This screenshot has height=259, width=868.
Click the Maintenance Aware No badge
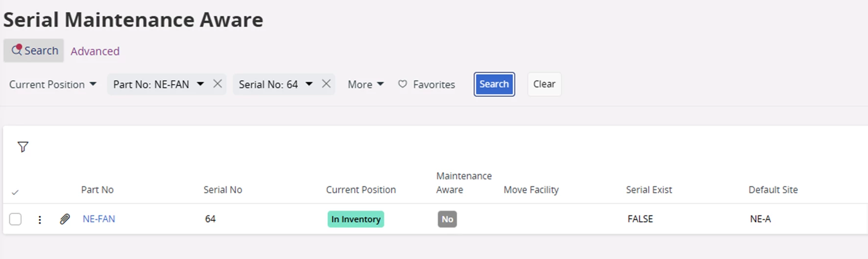447,219
